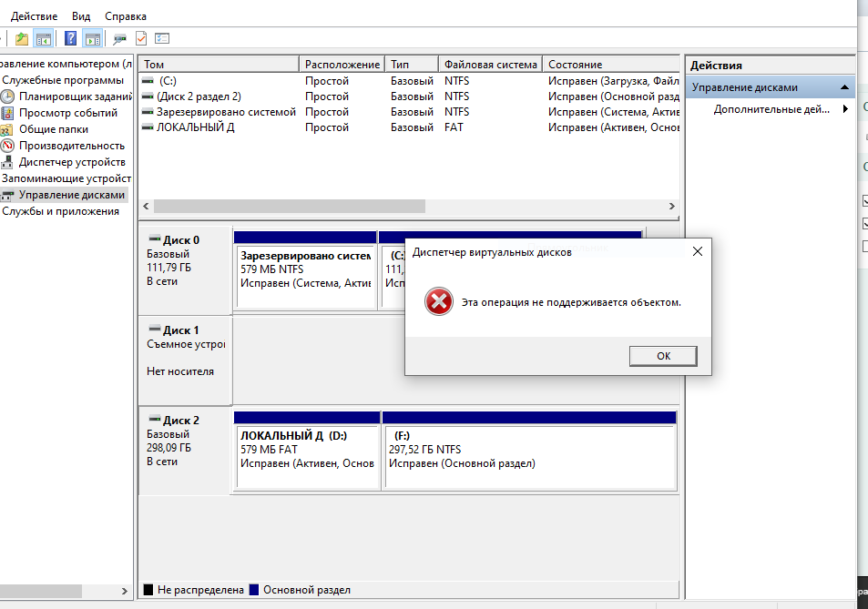
Task: Select the Службы и приложения tree node
Action: (60, 211)
